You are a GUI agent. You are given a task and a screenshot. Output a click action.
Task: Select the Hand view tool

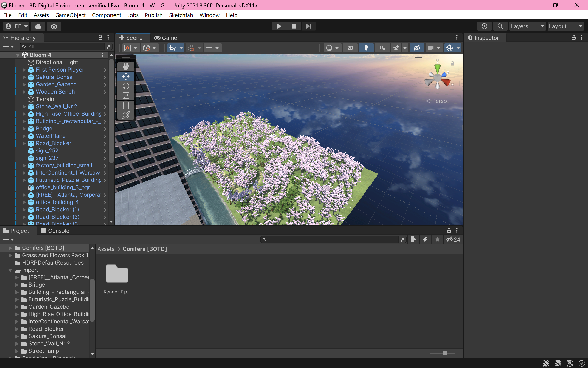coord(126,66)
